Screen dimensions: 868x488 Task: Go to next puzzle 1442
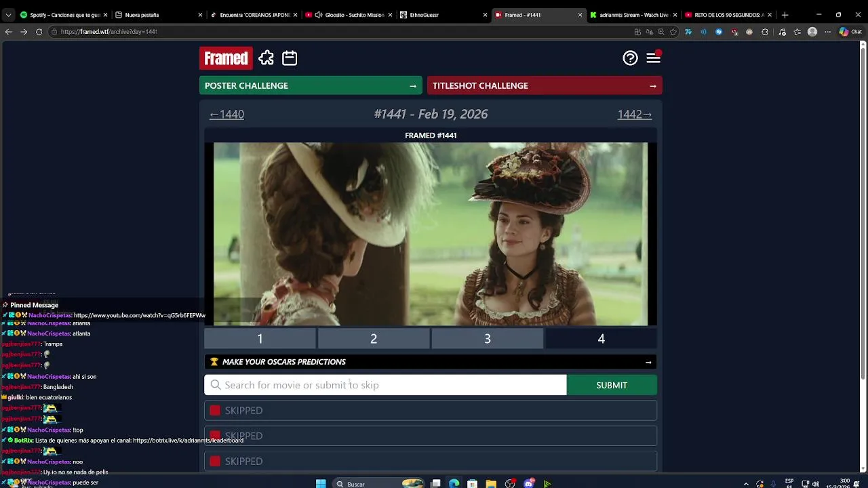[634, 115]
